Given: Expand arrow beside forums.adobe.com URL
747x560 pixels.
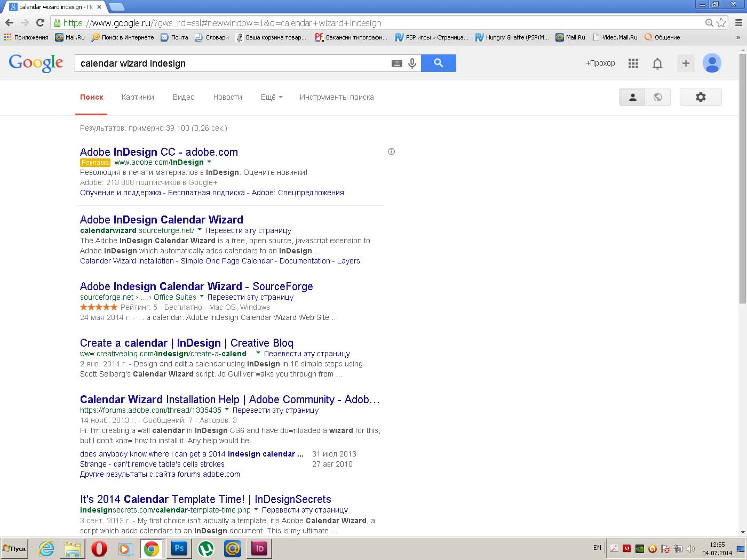Looking at the screenshot, I should click(227, 410).
